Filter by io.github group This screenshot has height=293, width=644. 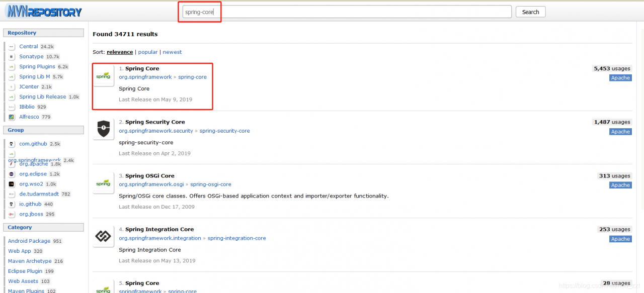tap(30, 204)
